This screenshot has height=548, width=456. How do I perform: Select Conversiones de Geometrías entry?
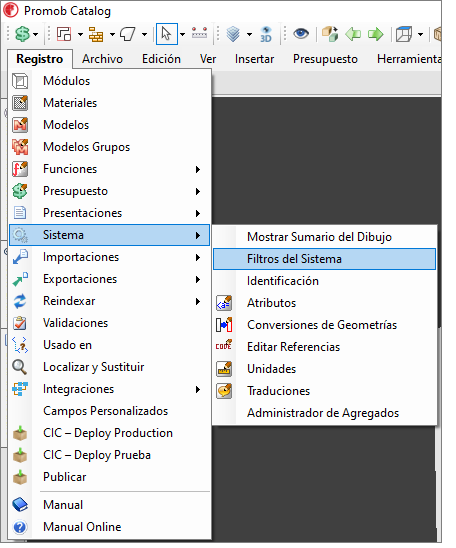(x=324, y=325)
